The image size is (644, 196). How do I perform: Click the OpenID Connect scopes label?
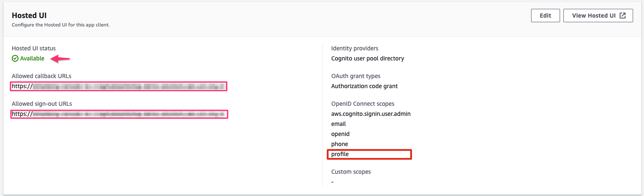363,104
